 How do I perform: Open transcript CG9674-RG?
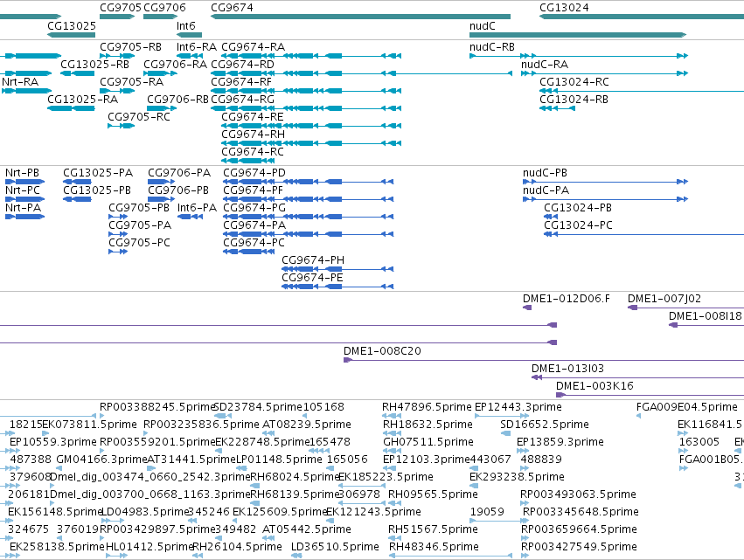pyautogui.click(x=242, y=100)
